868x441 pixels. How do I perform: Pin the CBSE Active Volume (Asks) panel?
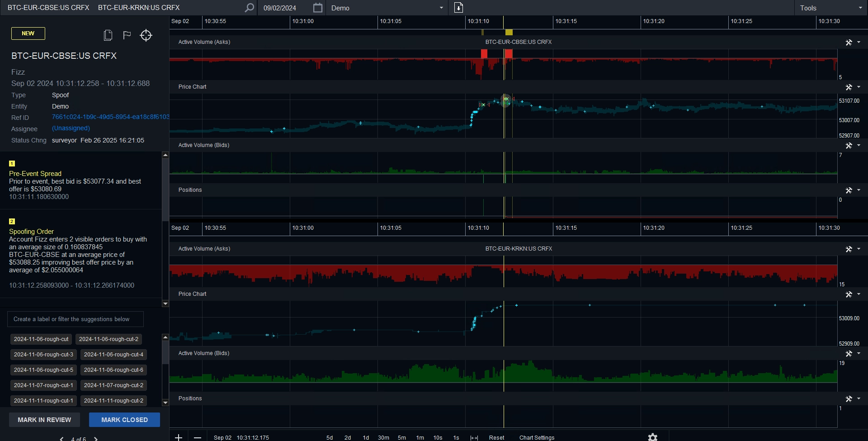point(849,42)
